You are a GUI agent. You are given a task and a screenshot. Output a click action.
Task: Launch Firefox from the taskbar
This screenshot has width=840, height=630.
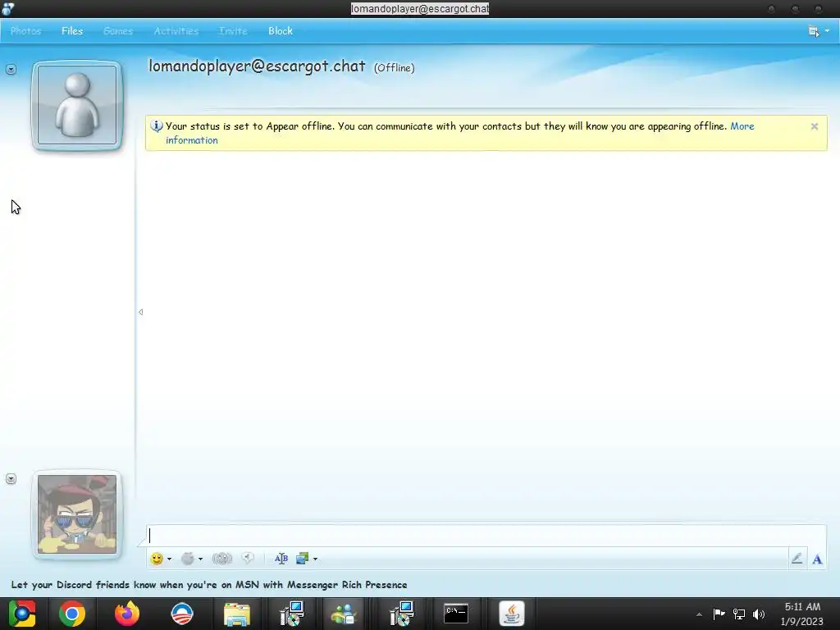coord(127,614)
